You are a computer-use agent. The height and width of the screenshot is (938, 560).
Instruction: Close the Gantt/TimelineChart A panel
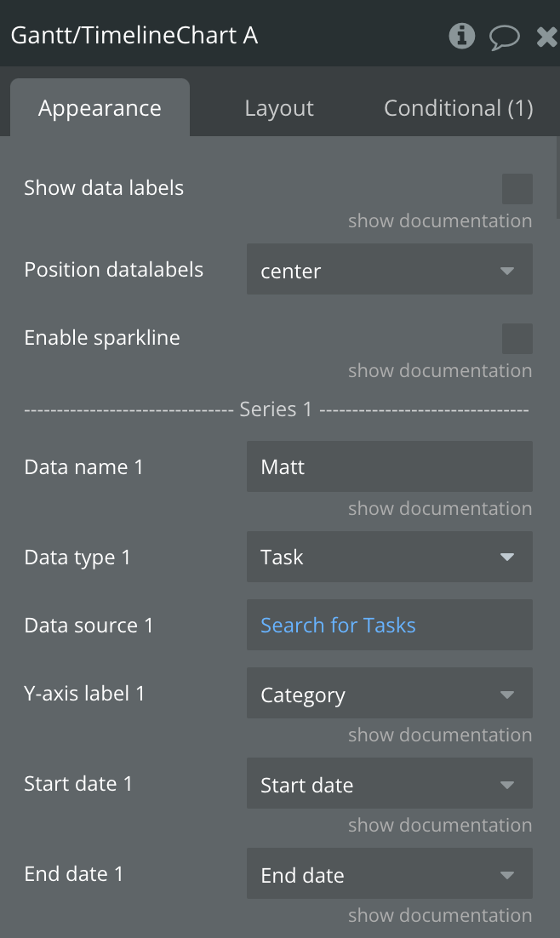pos(547,36)
